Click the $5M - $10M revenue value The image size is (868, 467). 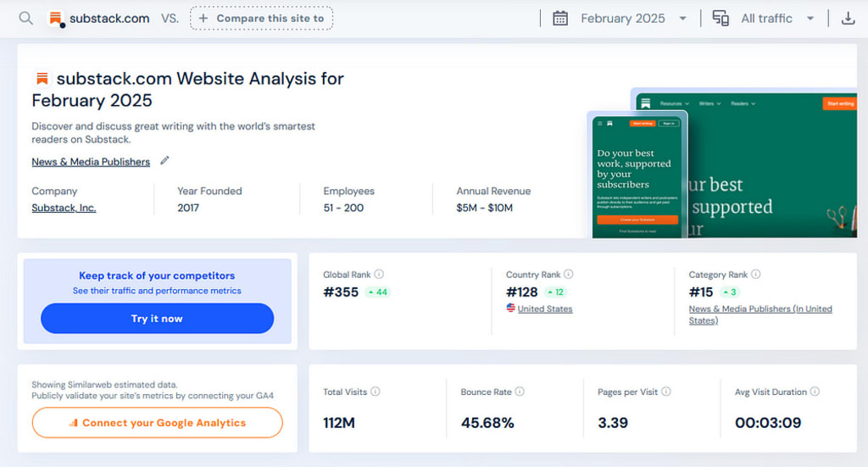pos(484,208)
